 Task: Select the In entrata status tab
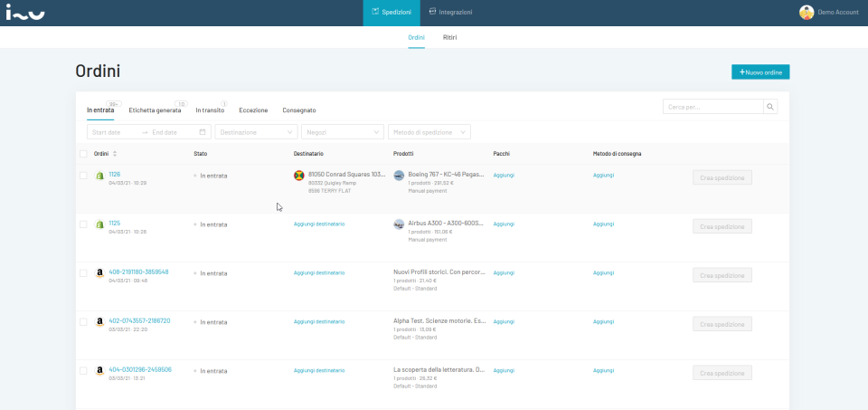click(x=100, y=110)
